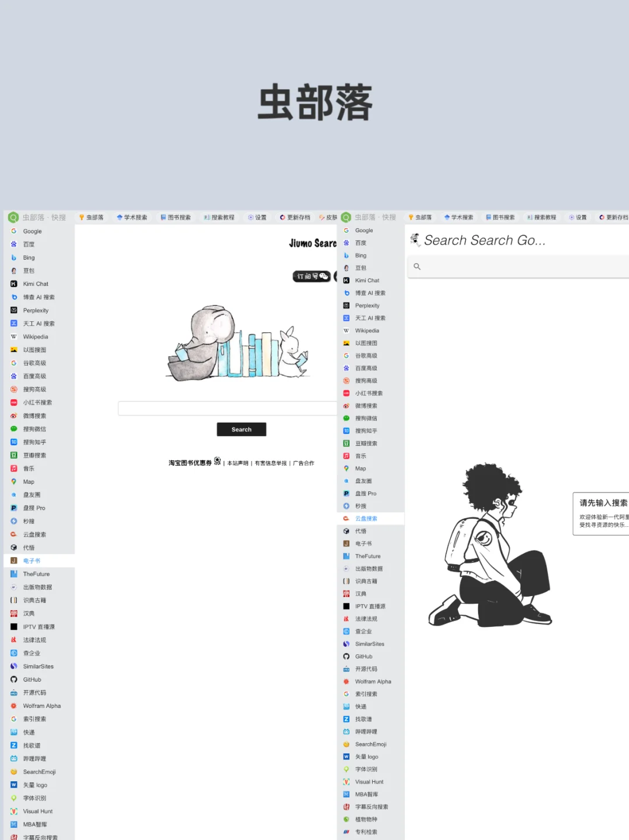Click the 矢量 logo icon in the right screenshot's sidebar
This screenshot has height=840, width=629.
346,757
